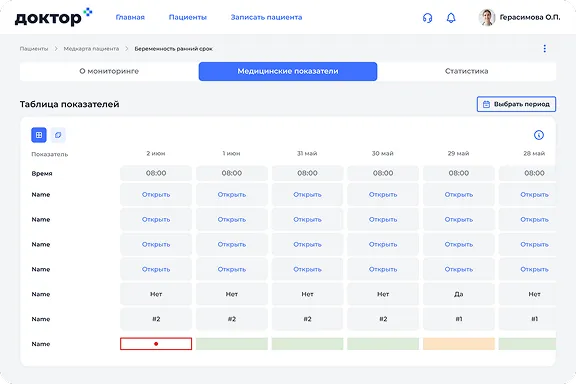Screen dimensions: 576x384
Task: Click 1 июн column header
Action: click(x=231, y=153)
